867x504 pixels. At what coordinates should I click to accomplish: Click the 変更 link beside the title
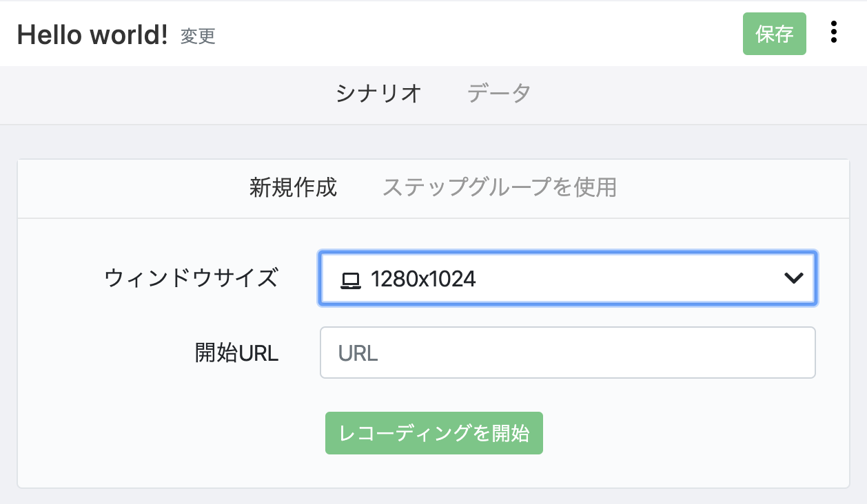(198, 36)
